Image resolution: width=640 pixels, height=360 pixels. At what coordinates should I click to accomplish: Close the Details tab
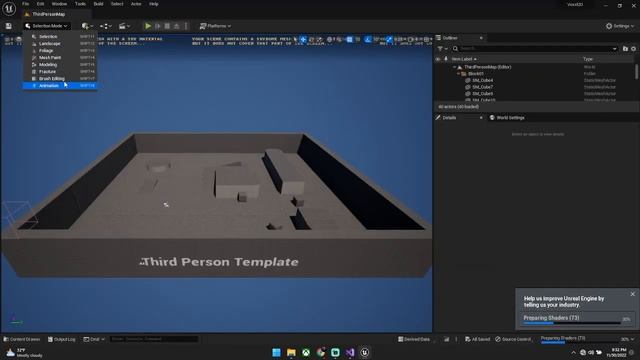pos(481,118)
